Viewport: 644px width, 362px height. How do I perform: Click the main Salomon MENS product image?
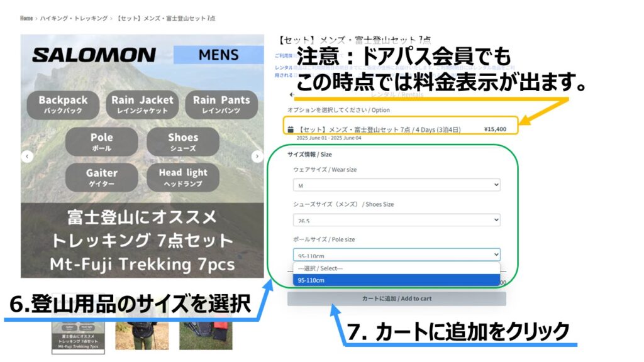click(x=142, y=156)
